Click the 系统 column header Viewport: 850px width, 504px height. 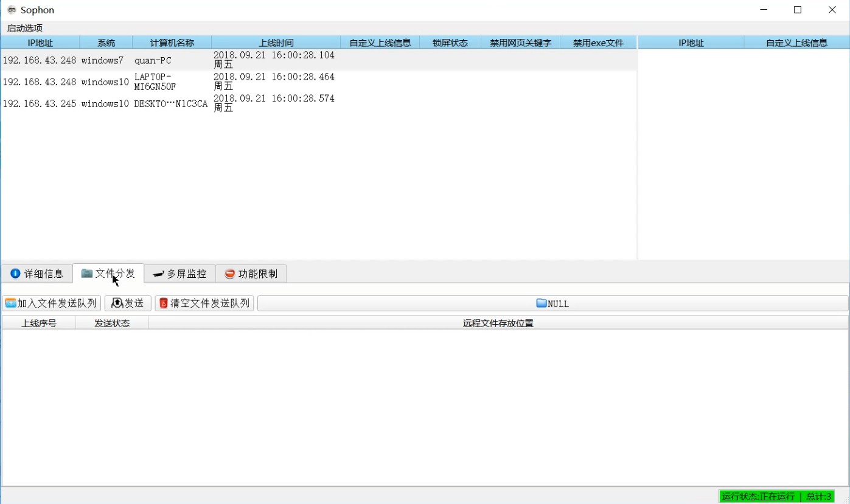coord(106,43)
